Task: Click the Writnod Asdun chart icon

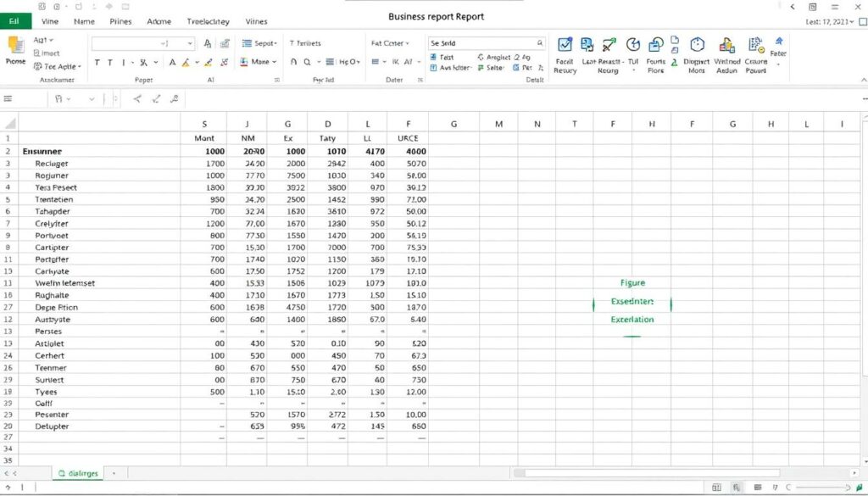Action: click(726, 45)
